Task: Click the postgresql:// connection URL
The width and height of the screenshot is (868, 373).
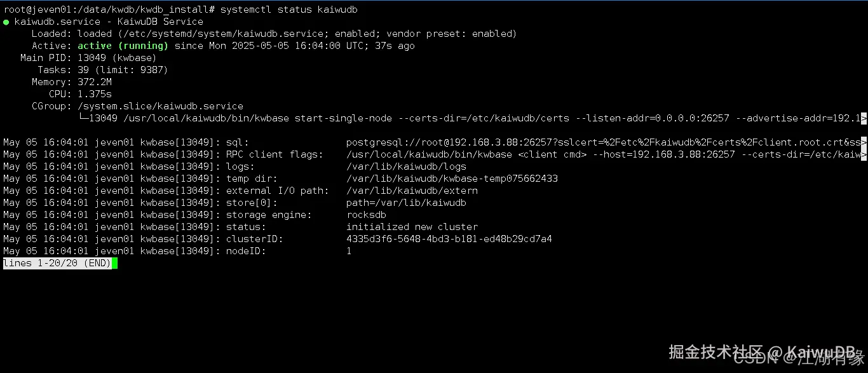Action: pyautogui.click(x=603, y=142)
